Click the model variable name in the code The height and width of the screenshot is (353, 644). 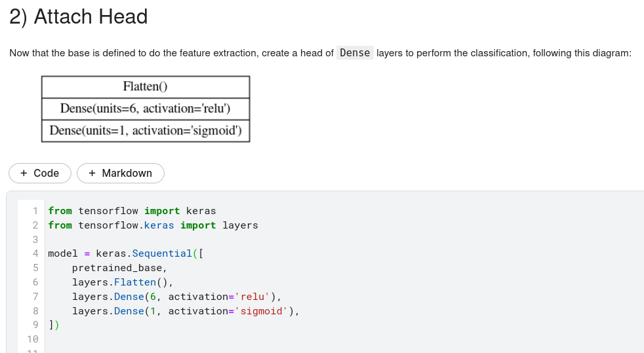63,253
